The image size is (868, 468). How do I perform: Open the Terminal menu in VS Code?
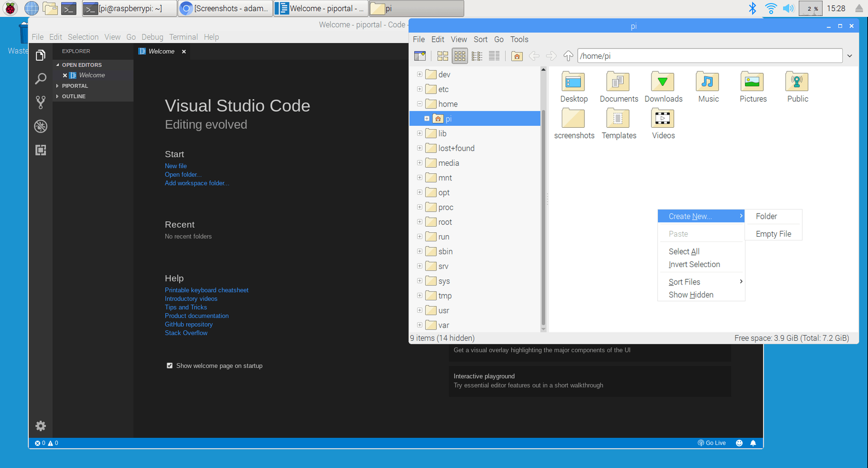(183, 37)
